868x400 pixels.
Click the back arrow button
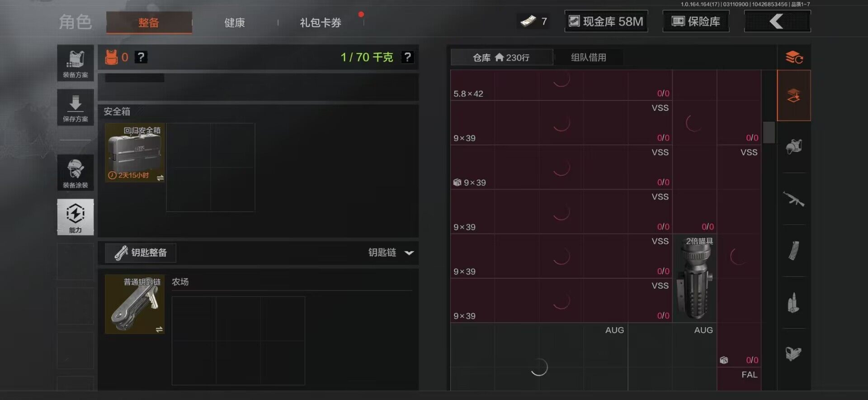pos(777,21)
